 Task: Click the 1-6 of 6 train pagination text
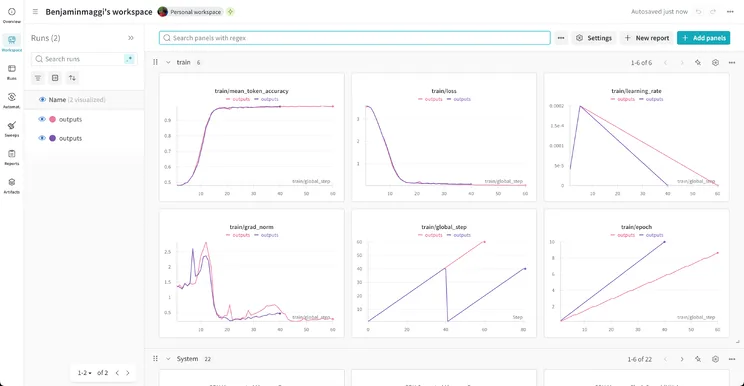[642, 63]
